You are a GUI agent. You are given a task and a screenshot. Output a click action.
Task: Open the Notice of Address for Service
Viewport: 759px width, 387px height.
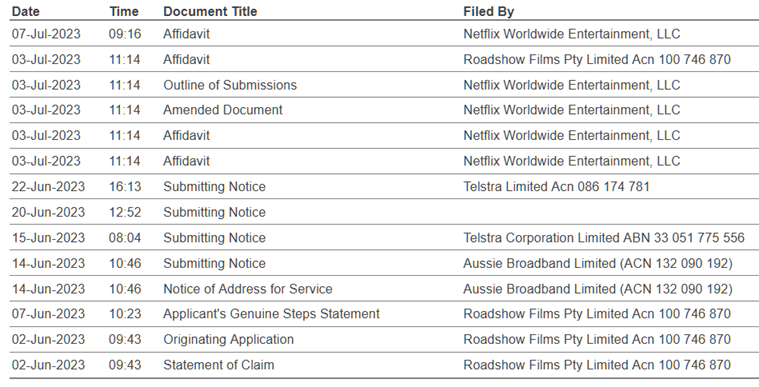coord(248,289)
